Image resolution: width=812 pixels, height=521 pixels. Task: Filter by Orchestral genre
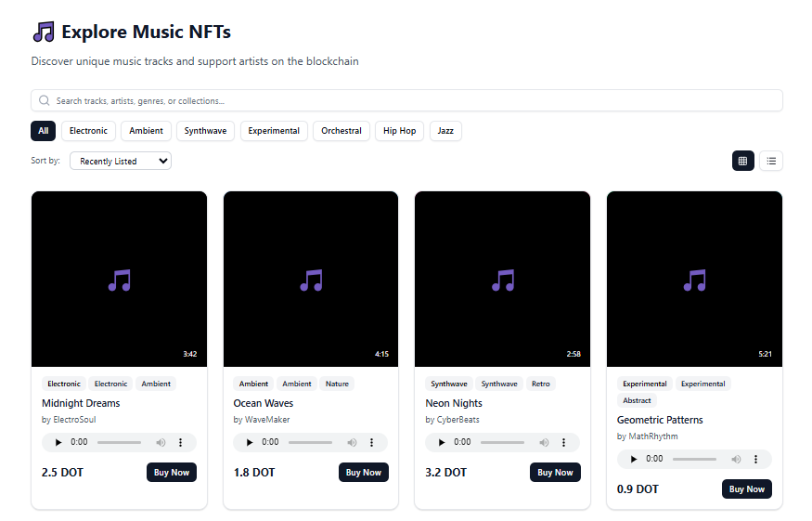coord(342,131)
